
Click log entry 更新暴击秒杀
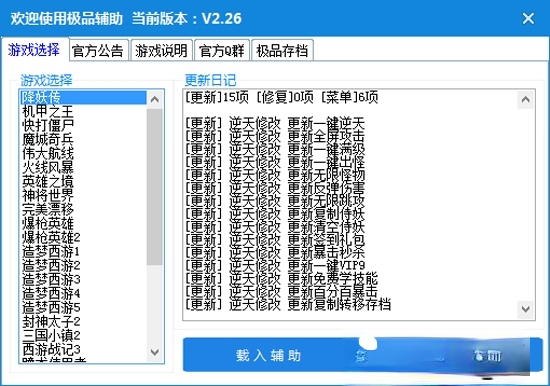pyautogui.click(x=275, y=253)
